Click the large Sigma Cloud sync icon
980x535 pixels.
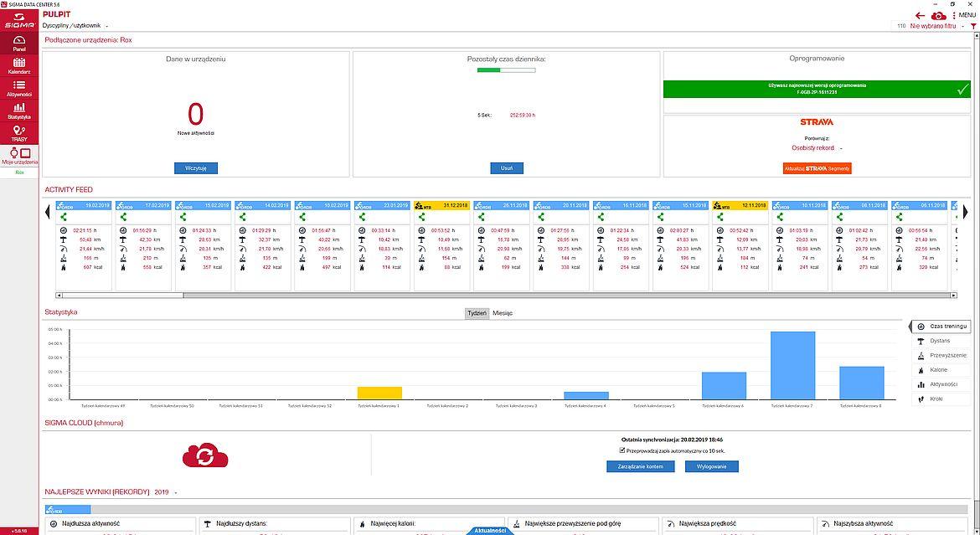205,455
